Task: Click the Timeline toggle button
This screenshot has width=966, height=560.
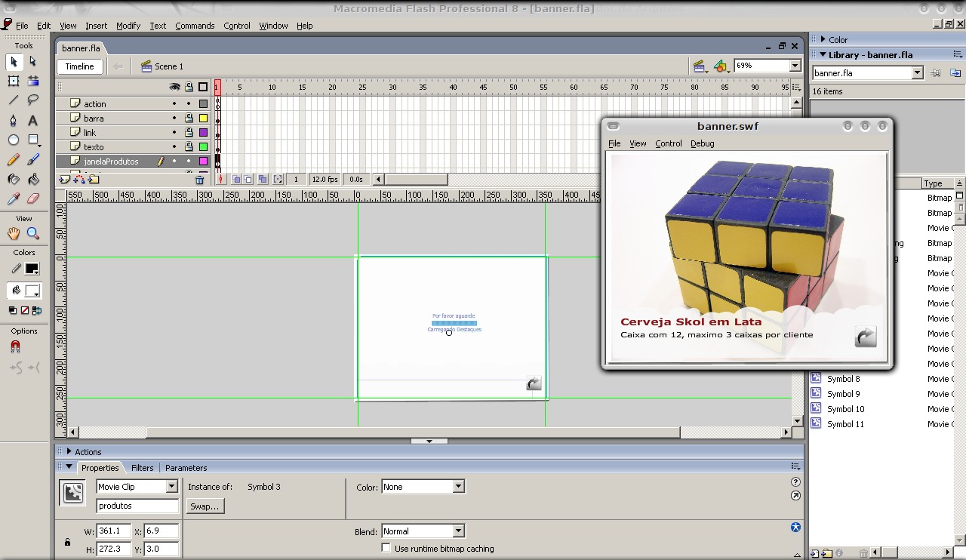Action: click(79, 66)
